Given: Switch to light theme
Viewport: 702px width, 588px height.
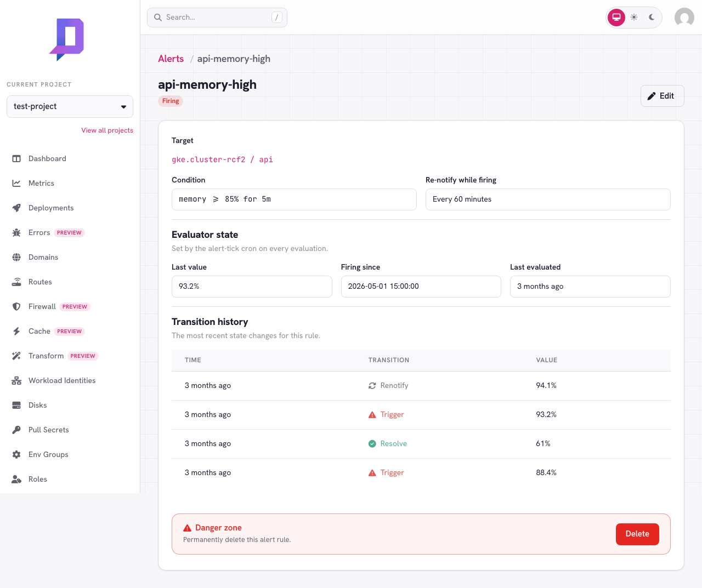Looking at the screenshot, I should [x=634, y=18].
